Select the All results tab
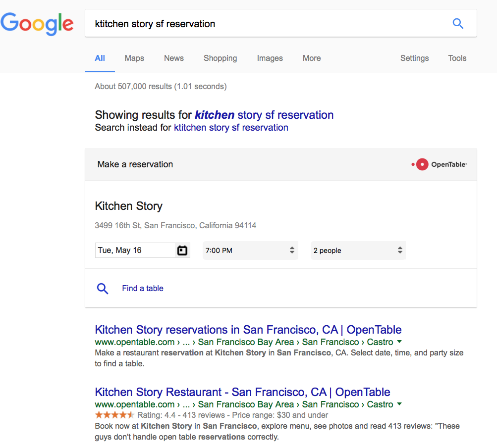 [100, 58]
